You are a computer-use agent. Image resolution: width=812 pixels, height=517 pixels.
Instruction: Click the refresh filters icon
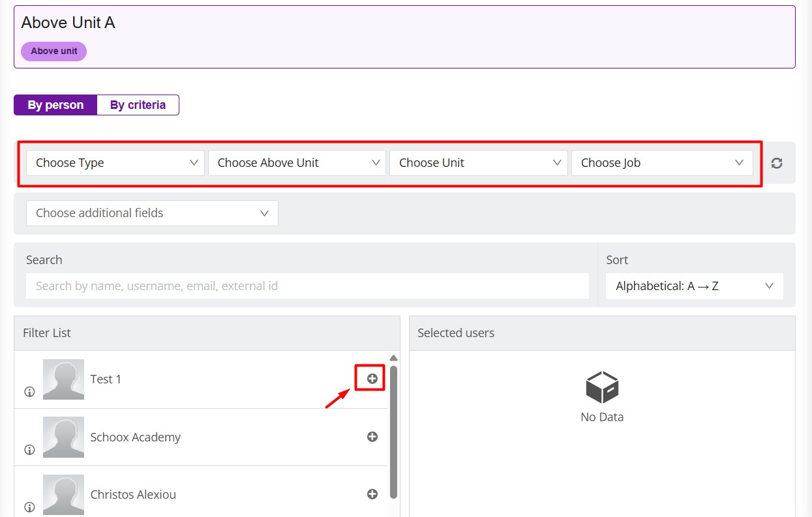click(x=776, y=163)
